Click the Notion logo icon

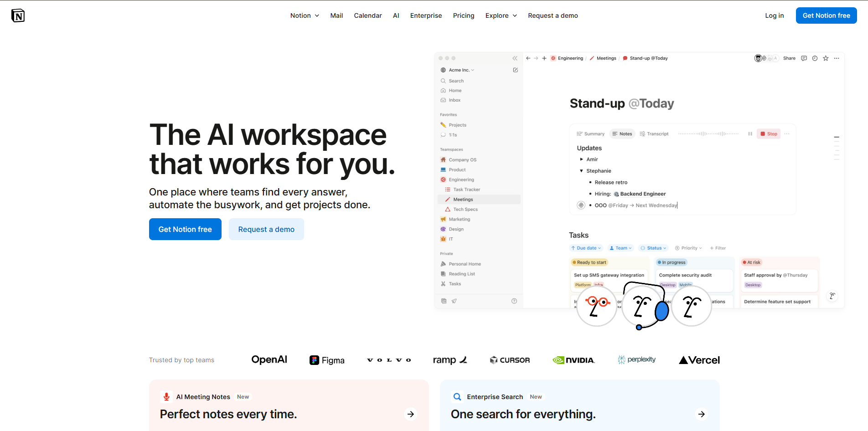[18, 15]
